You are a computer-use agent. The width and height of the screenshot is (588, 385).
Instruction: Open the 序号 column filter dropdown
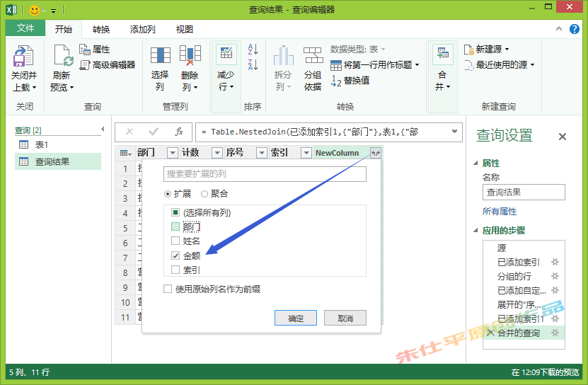coord(261,153)
